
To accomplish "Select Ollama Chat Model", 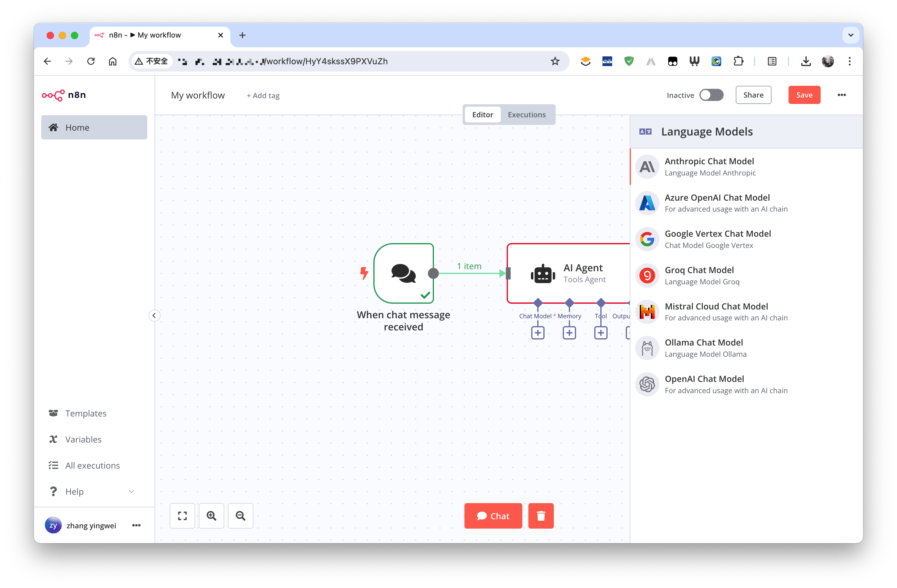I will pos(746,348).
